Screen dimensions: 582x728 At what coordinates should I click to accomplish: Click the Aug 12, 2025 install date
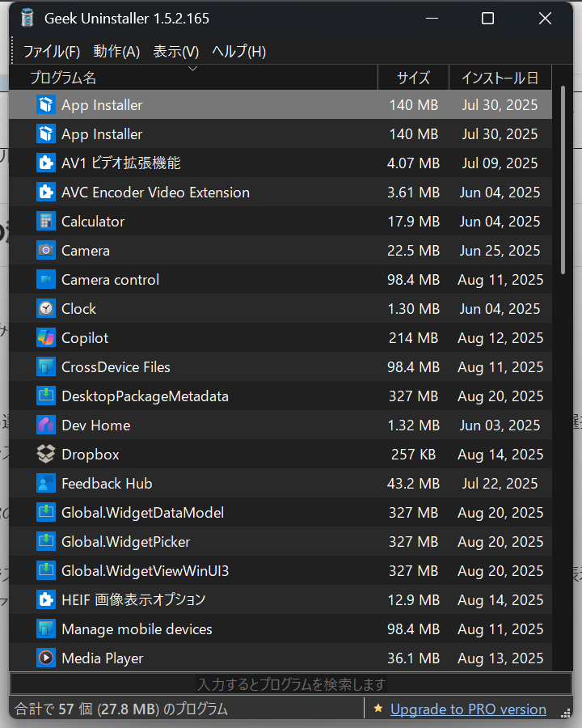tap(500, 338)
